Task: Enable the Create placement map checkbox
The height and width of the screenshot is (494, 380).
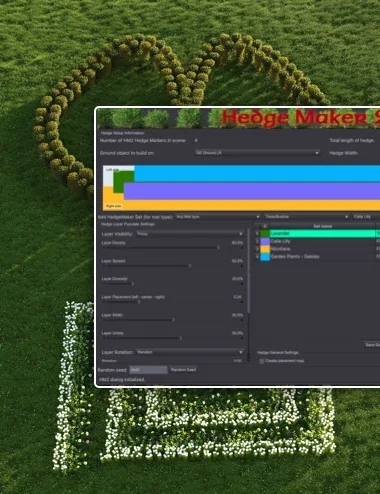Action: click(x=262, y=361)
